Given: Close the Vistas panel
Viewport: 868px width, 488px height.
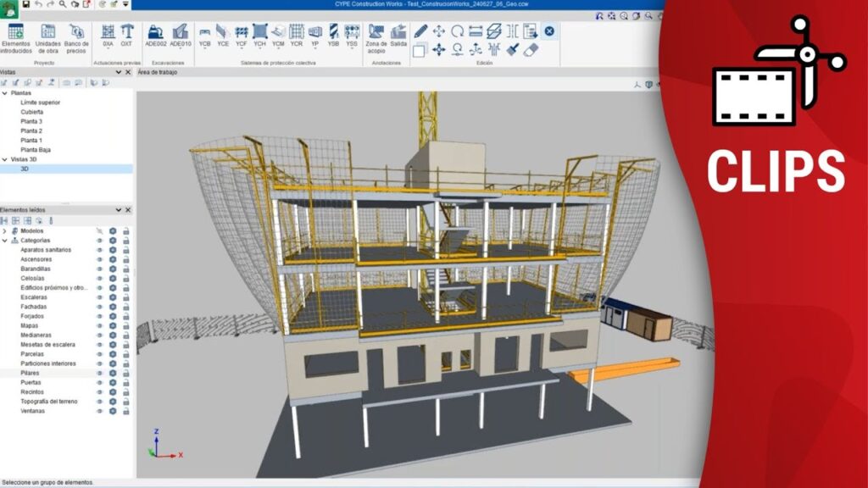Looking at the screenshot, I should pyautogui.click(x=128, y=73).
